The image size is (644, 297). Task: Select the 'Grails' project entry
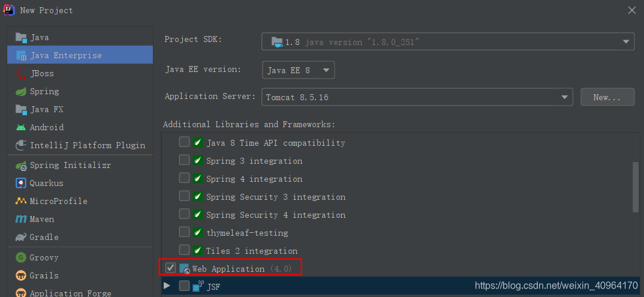[x=80, y=275]
